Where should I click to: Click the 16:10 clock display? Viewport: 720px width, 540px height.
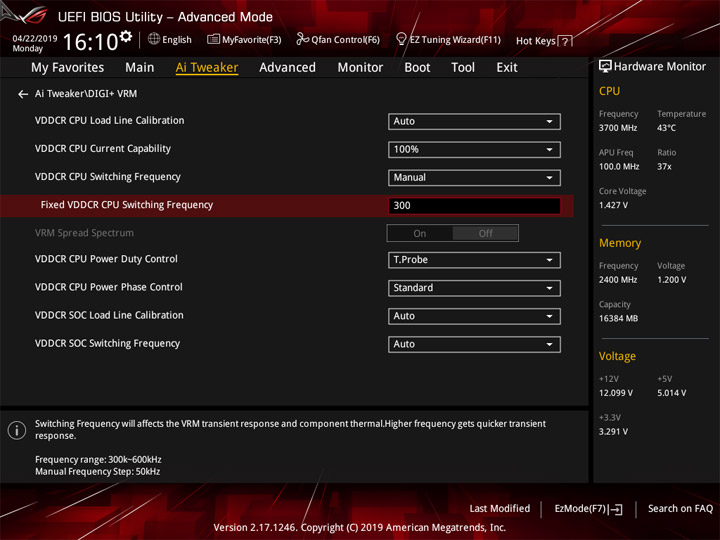pos(90,42)
